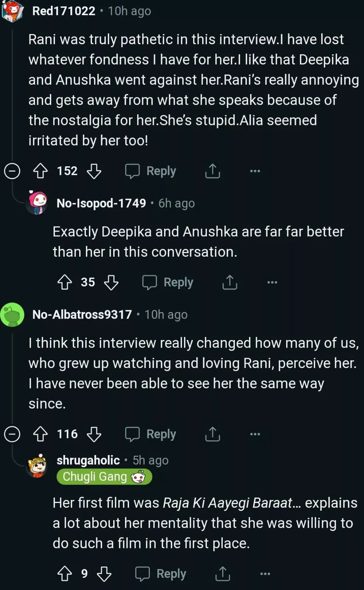Open more options on No-Isopod-1749's comment
The height and width of the screenshot is (590, 364).
tap(272, 282)
